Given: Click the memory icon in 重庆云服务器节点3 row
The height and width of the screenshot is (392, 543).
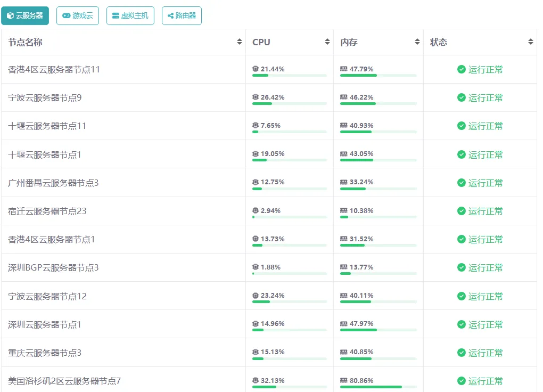Looking at the screenshot, I should [343, 352].
